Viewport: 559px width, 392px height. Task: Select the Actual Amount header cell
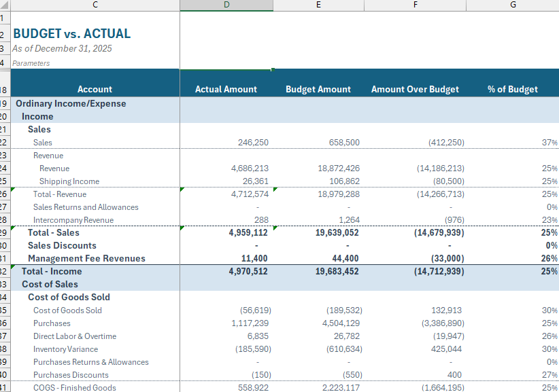point(226,89)
